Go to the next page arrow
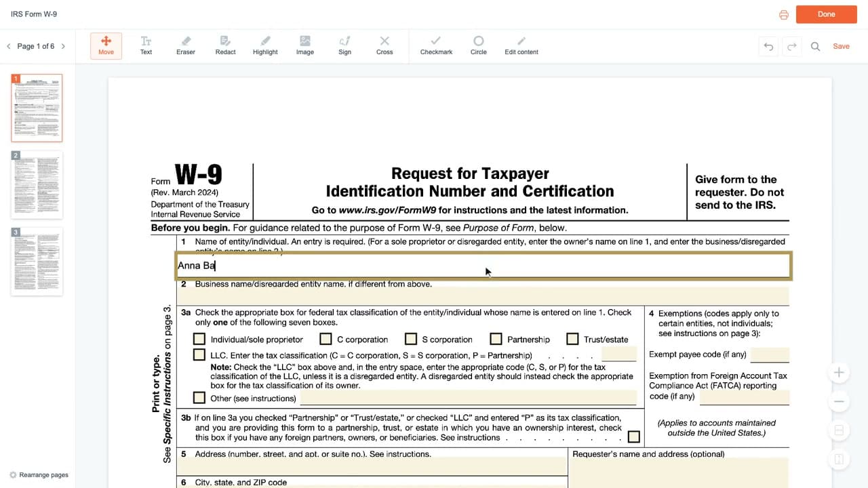This screenshot has width=868, height=488. [x=63, y=46]
